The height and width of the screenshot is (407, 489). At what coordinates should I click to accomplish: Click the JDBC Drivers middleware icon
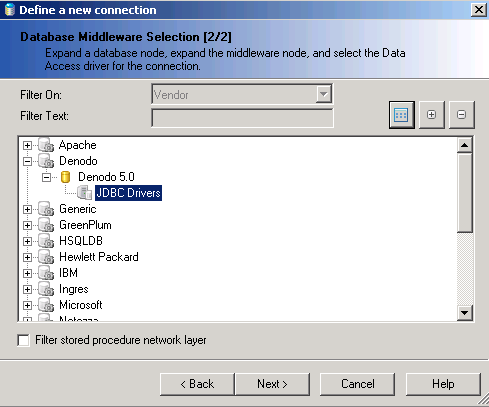tap(85, 193)
